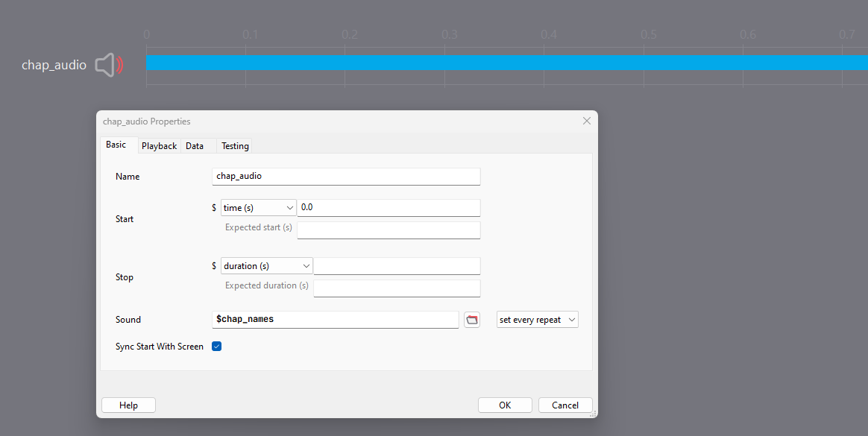Click the Expected start (s) field
This screenshot has height=436, width=868.
389,230
